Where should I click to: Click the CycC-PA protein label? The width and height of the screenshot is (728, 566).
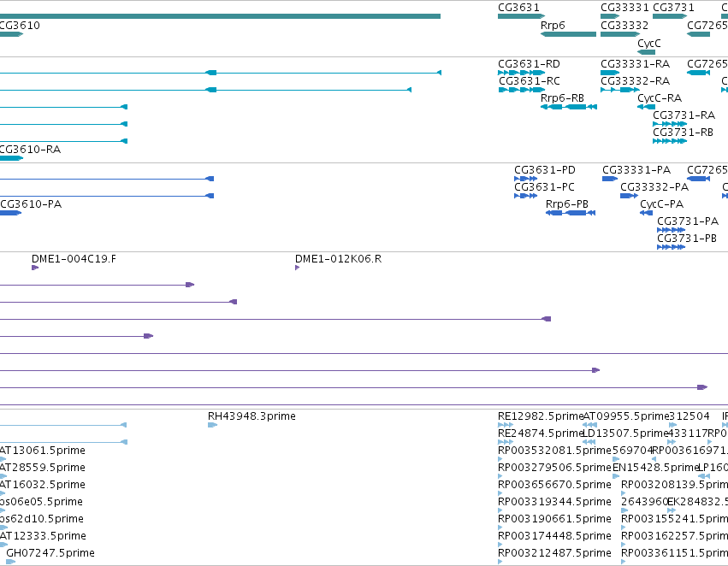click(661, 204)
